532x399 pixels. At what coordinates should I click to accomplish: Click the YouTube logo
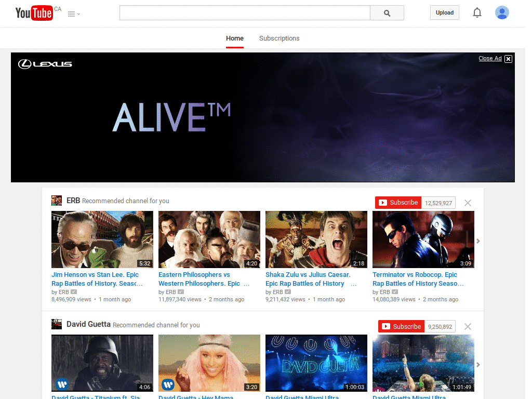tap(34, 13)
